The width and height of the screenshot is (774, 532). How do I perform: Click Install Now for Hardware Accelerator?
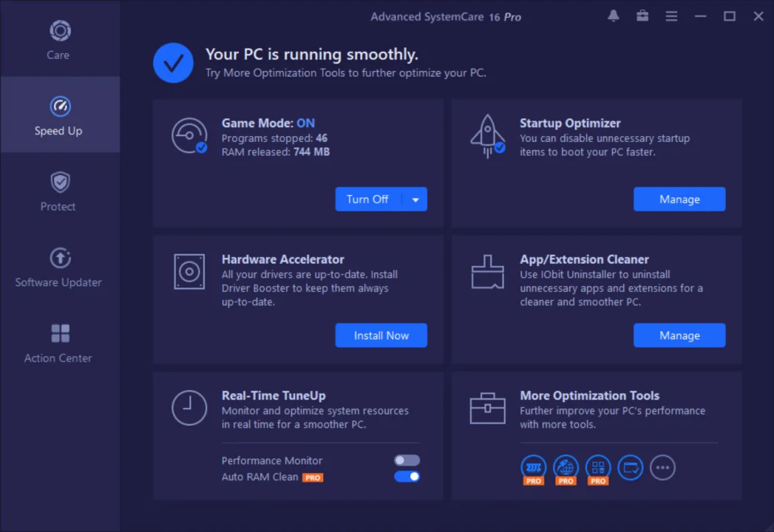coord(381,335)
